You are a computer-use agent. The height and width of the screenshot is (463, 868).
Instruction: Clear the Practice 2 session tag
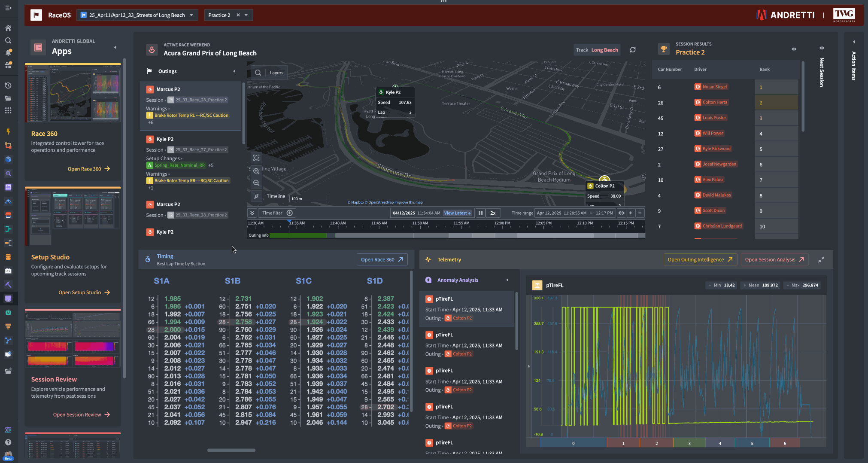(x=238, y=15)
